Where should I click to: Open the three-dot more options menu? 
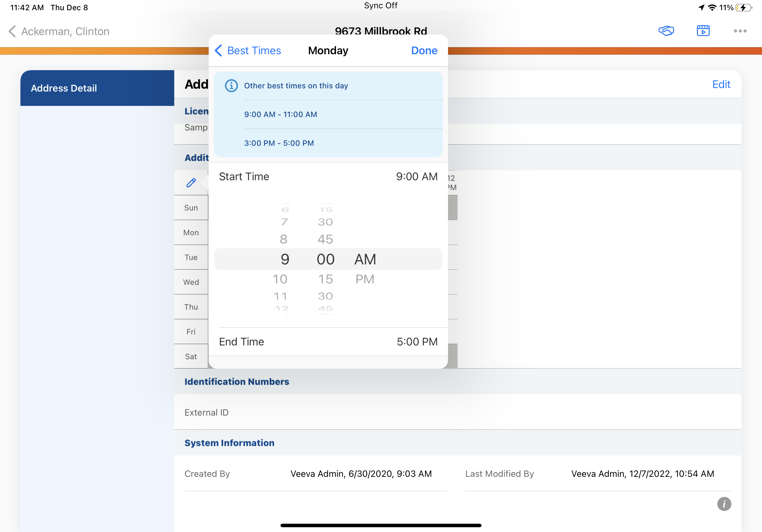(740, 31)
